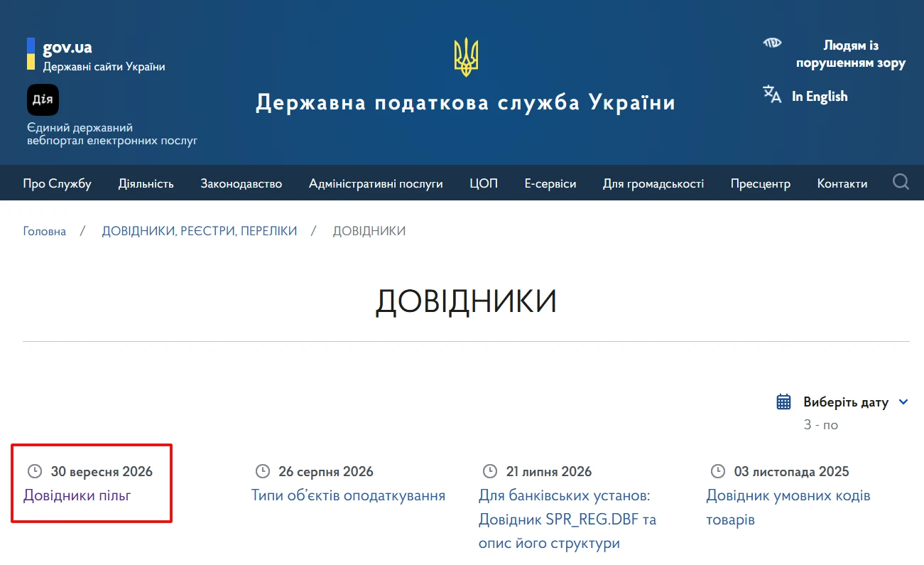
Task: Open Типи об'єктів оподаткування link
Action: coord(348,495)
